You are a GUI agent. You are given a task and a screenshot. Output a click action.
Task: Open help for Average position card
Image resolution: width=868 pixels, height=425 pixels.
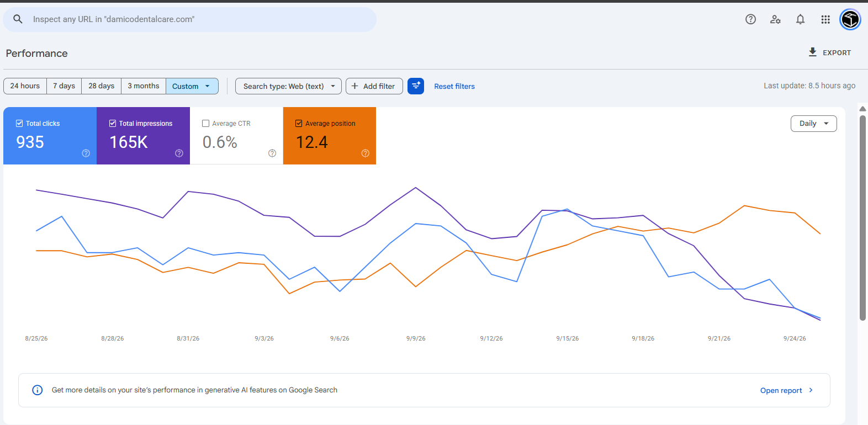click(x=366, y=153)
